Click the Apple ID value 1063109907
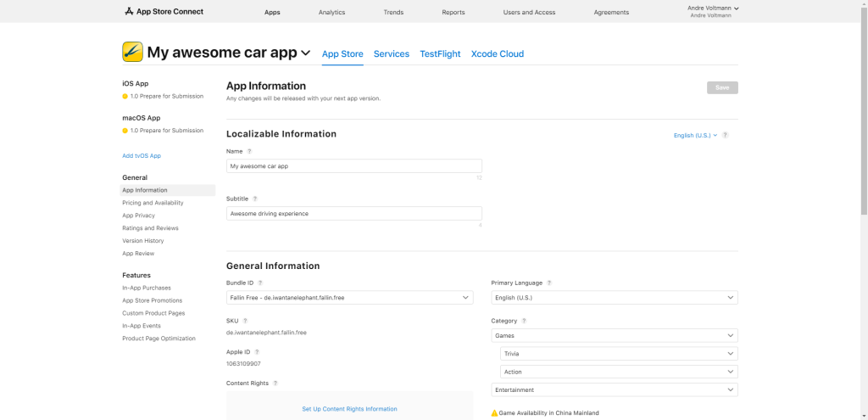868x420 pixels. (243, 364)
